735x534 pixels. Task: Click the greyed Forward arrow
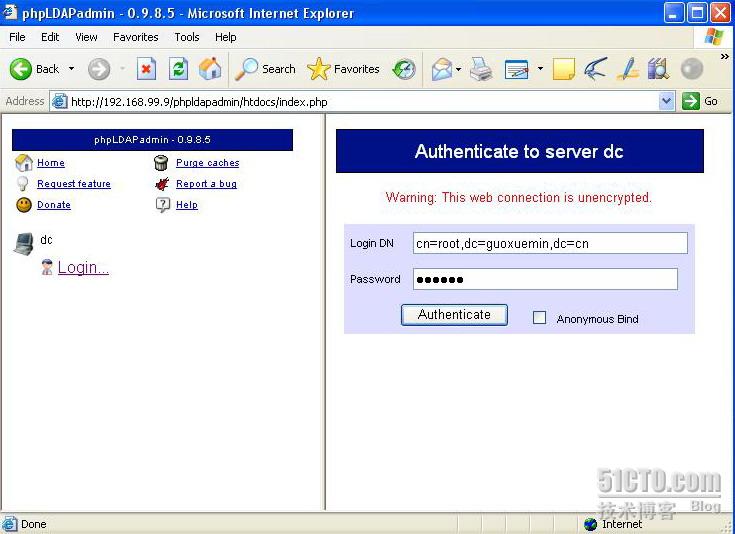(99, 69)
